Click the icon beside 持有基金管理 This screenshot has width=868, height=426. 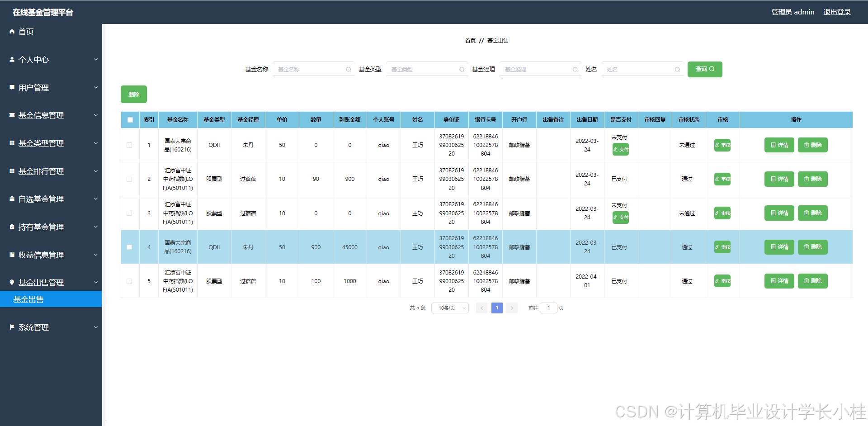pyautogui.click(x=12, y=227)
